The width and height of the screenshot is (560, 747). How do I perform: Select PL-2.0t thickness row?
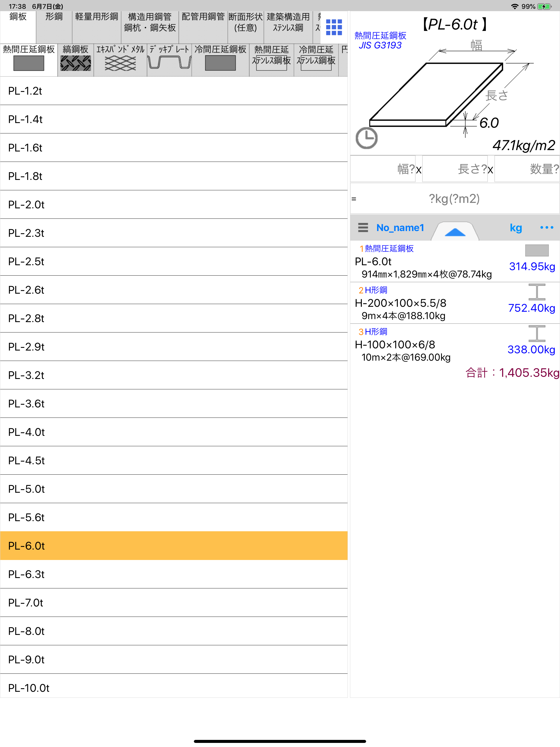point(174,205)
